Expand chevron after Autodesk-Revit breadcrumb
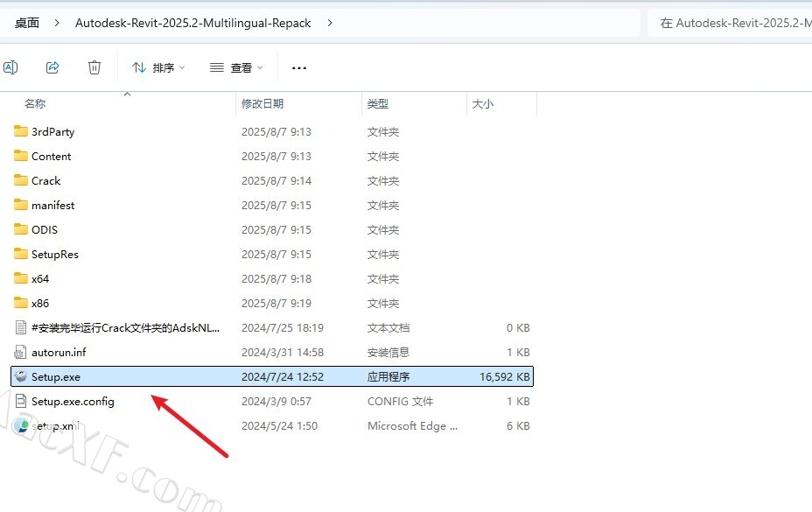 click(x=329, y=23)
